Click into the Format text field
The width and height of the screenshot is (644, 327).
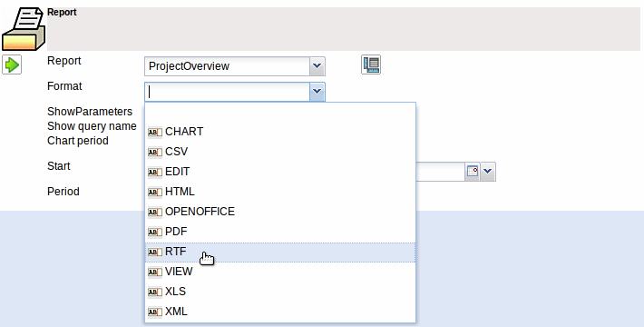[227, 92]
